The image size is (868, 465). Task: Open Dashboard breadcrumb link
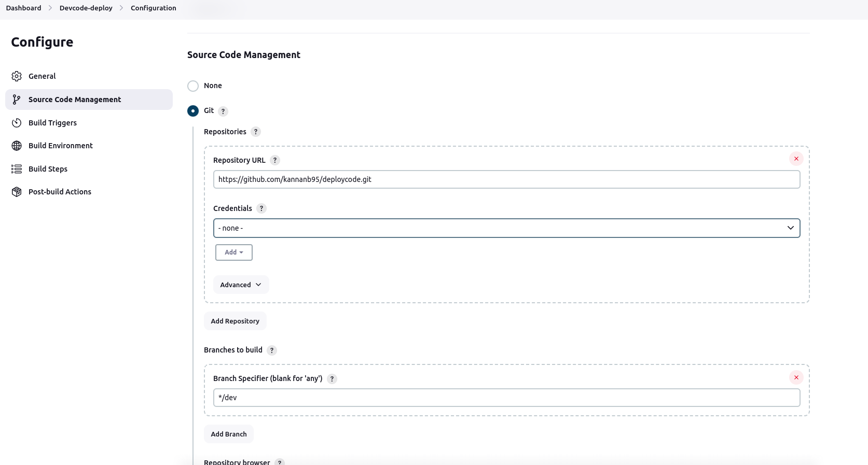coord(23,8)
